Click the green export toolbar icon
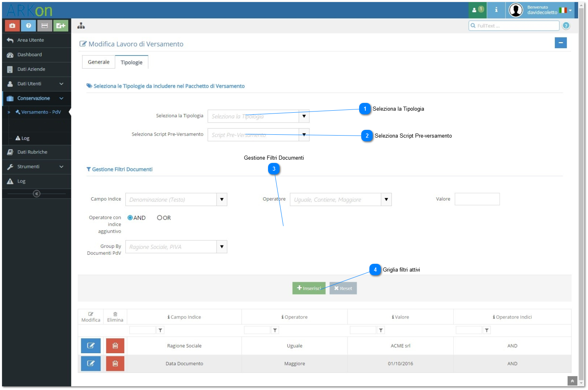 coord(61,26)
